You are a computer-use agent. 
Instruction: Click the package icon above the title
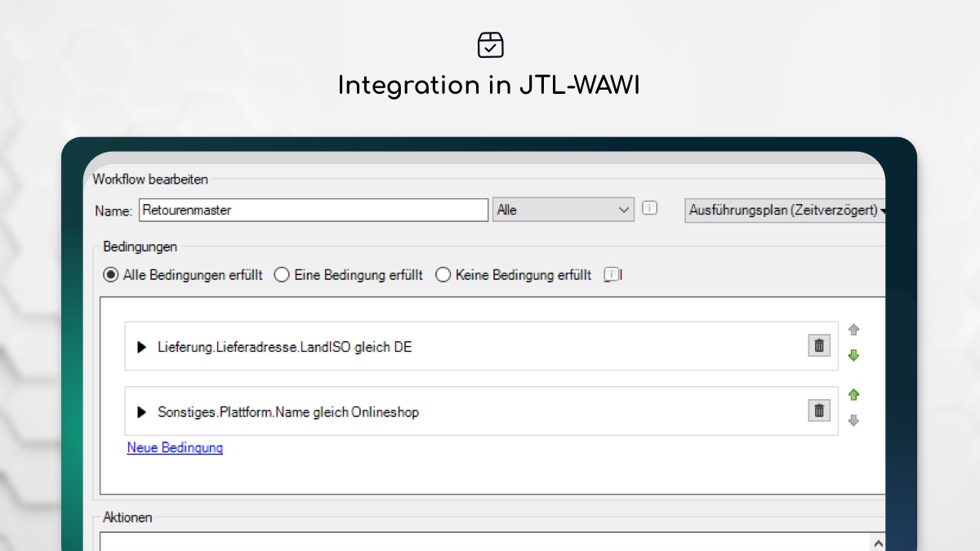tap(490, 45)
